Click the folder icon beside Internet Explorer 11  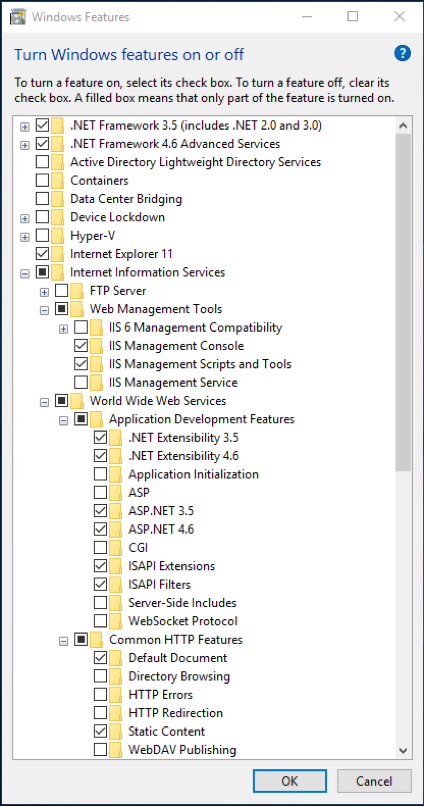point(58,254)
